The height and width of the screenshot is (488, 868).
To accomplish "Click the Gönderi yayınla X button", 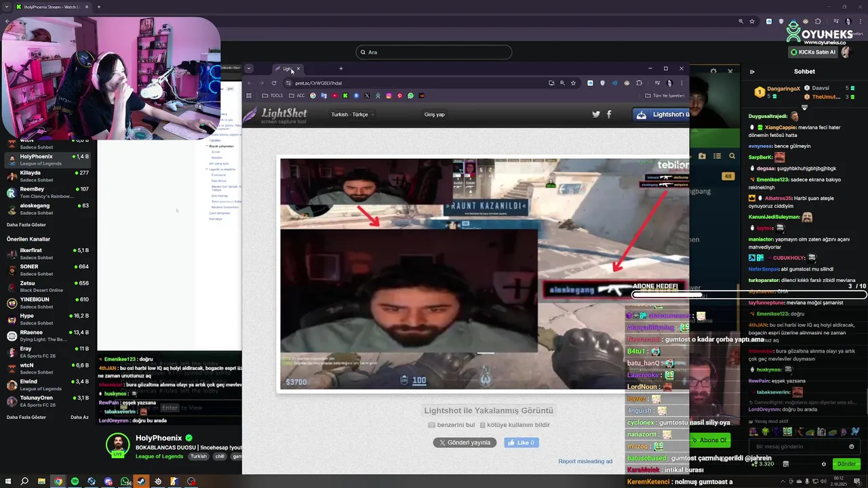I will [x=465, y=443].
